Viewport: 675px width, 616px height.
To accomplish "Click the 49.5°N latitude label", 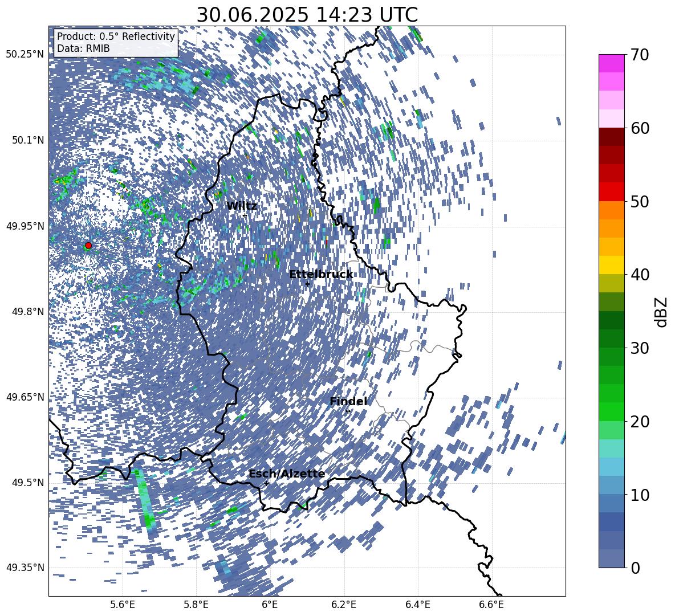I will (28, 482).
